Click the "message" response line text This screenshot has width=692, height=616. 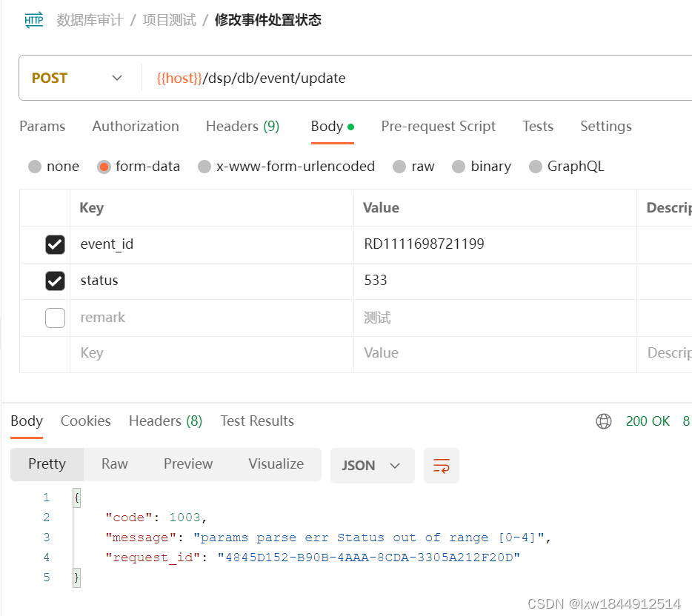click(x=328, y=538)
